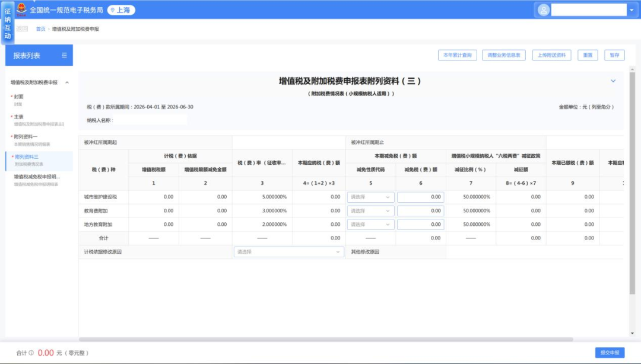Click the 暂存 button
This screenshot has width=641, height=364.
pyautogui.click(x=614, y=55)
